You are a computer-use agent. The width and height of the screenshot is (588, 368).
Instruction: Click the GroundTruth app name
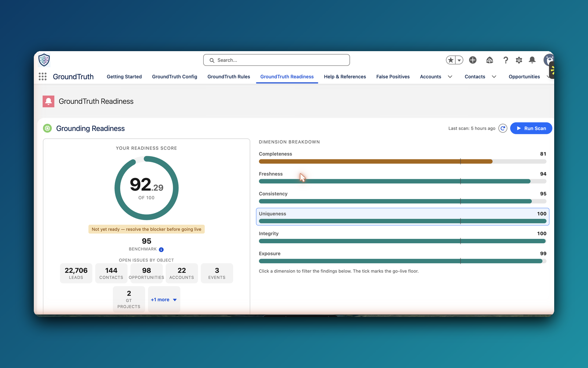tap(73, 77)
